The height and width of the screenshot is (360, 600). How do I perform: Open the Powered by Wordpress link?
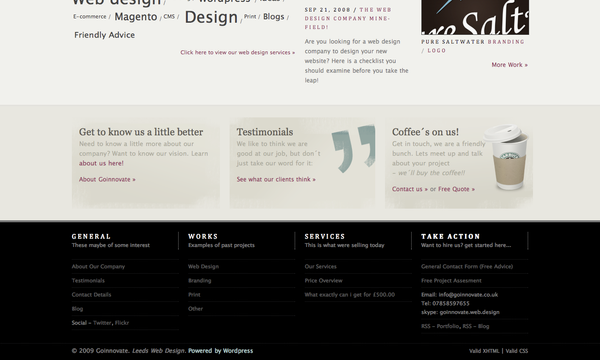[220, 351]
